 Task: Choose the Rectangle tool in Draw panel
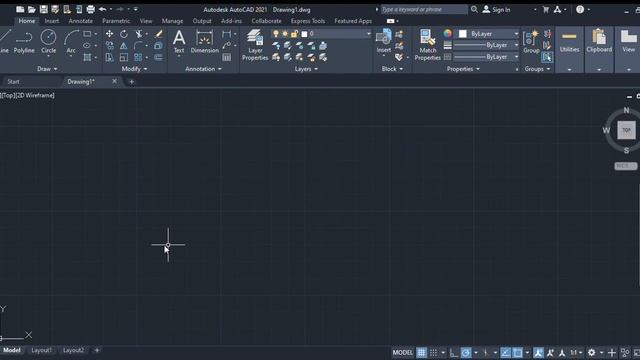[x=87, y=34]
